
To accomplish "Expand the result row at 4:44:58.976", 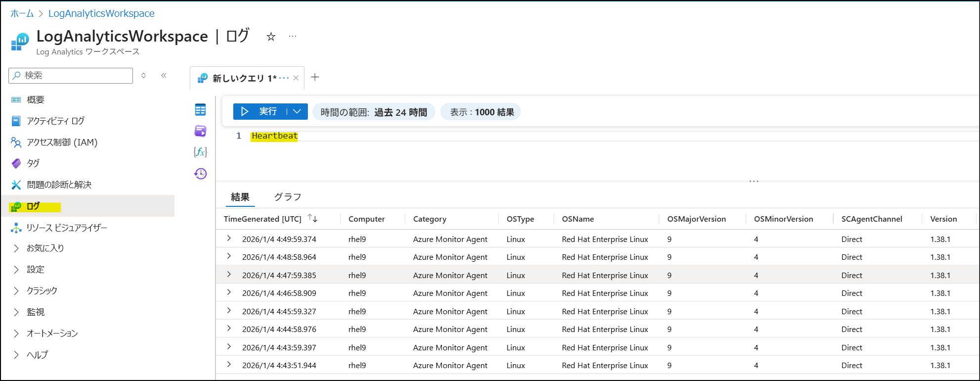I will [229, 329].
